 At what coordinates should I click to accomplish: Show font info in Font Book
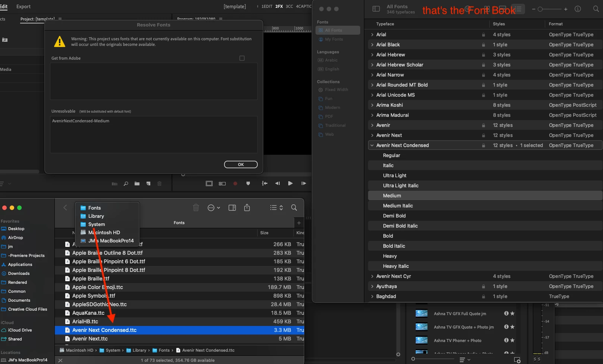point(578,9)
